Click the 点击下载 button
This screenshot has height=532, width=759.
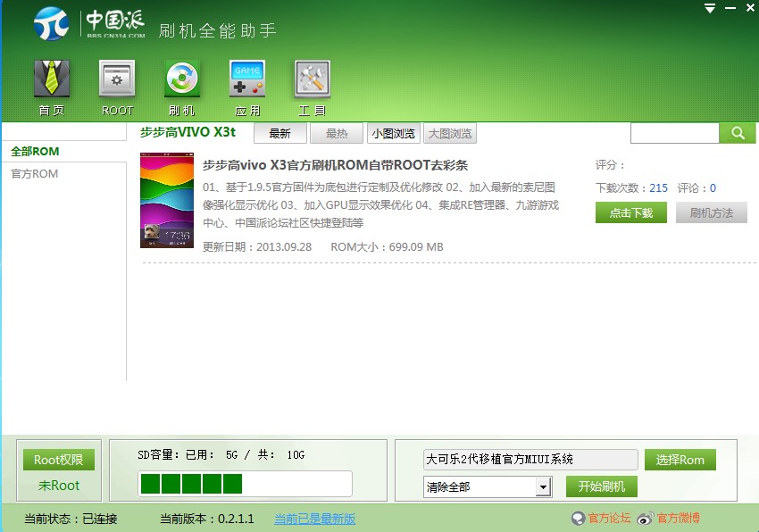click(x=631, y=212)
